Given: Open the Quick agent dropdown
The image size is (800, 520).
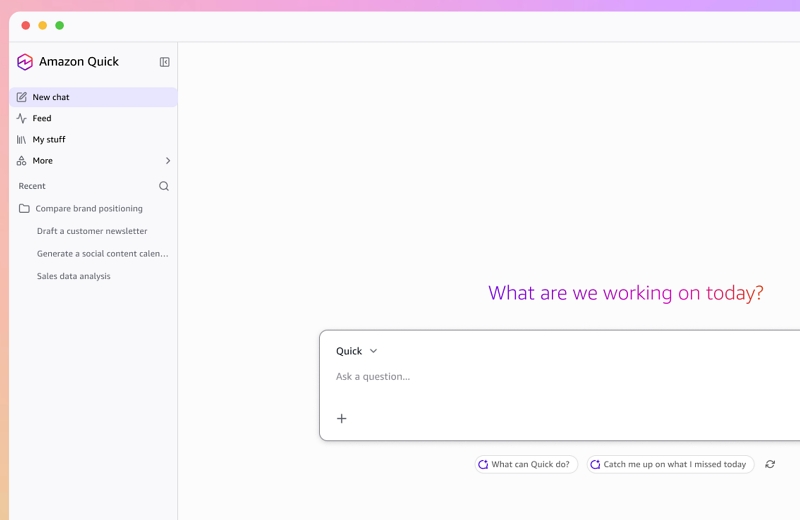Looking at the screenshot, I should (356, 351).
